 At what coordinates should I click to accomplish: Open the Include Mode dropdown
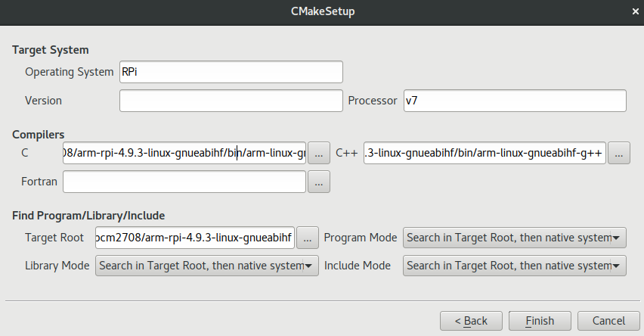514,266
